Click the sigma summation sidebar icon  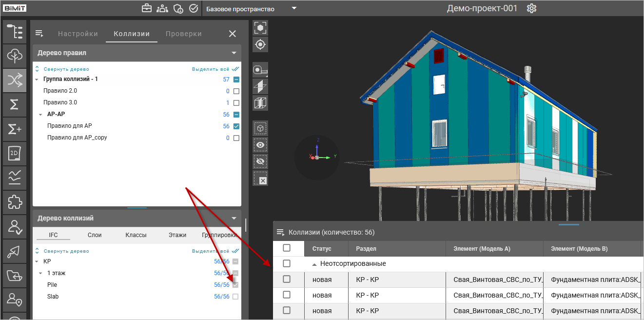point(15,104)
